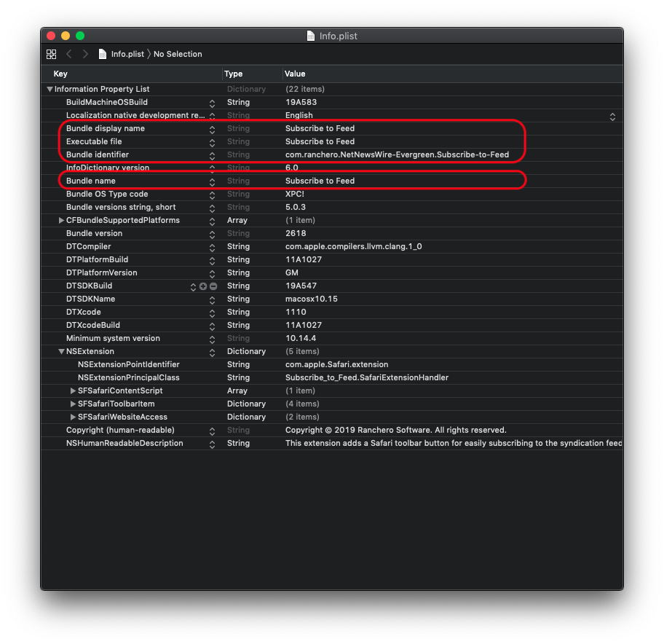Click the document icon in window title
Image resolution: width=664 pixels, height=644 pixels.
(x=311, y=36)
